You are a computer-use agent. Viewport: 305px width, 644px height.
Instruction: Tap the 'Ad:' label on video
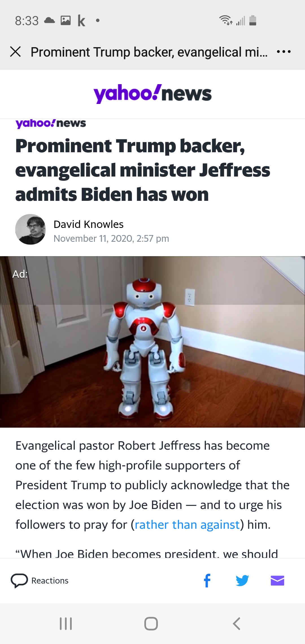click(20, 274)
